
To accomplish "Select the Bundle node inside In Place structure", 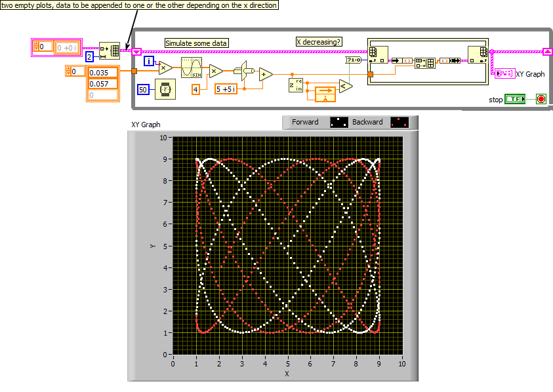I will (x=450, y=60).
